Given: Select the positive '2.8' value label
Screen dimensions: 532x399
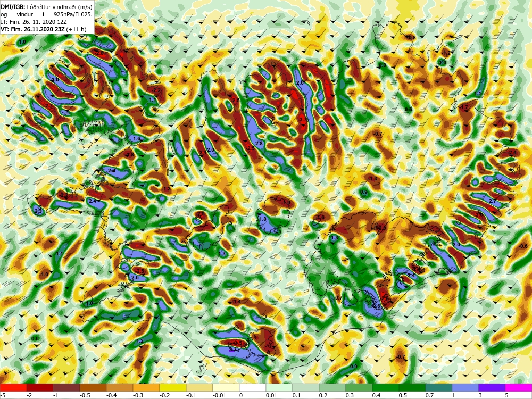Looking at the screenshot, I should (259, 144).
